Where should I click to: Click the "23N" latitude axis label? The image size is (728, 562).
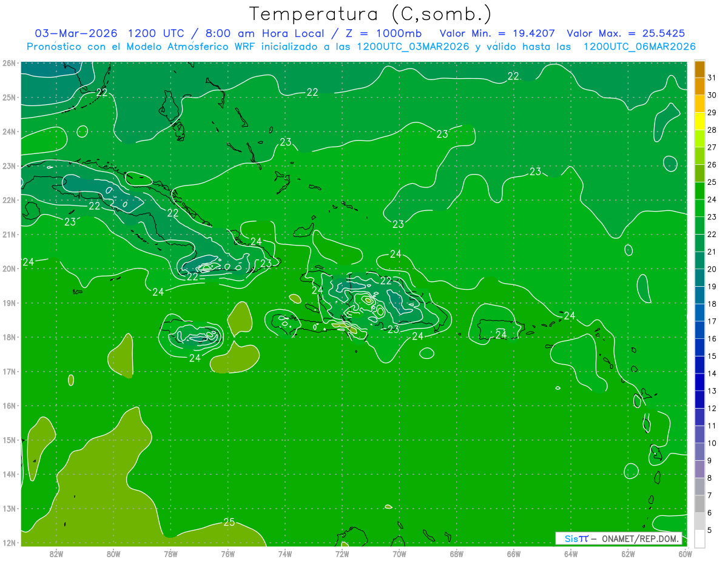click(9, 166)
